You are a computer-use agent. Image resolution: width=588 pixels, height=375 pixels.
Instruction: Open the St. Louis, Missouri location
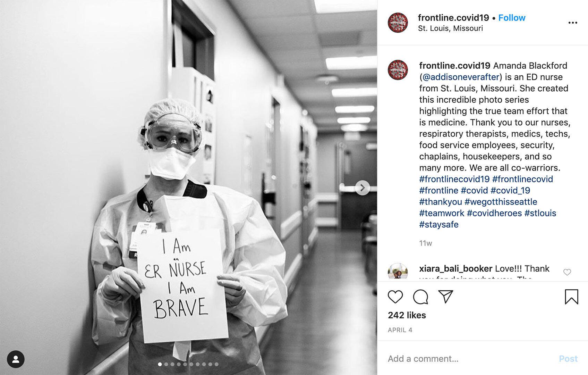450,28
